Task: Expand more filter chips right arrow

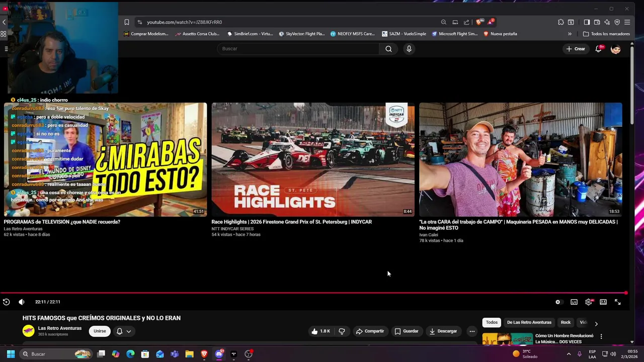Action: point(596,324)
